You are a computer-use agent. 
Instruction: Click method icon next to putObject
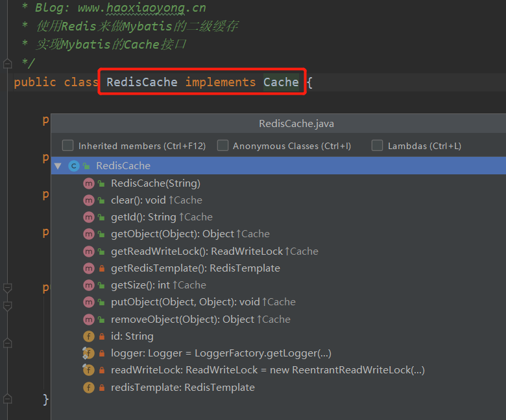pos(89,302)
